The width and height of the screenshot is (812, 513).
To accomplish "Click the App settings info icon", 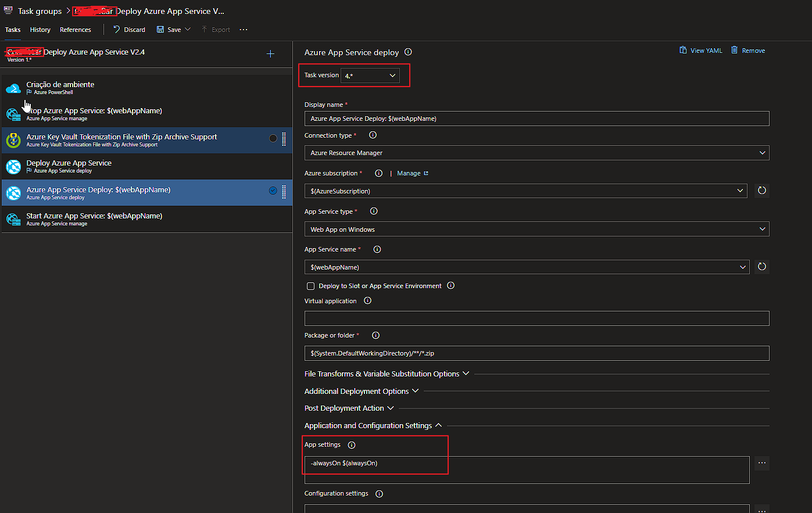I will 351,444.
